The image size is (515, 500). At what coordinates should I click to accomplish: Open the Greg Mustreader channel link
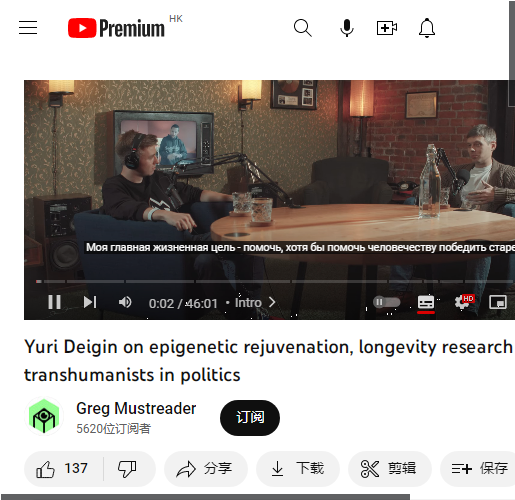(136, 408)
